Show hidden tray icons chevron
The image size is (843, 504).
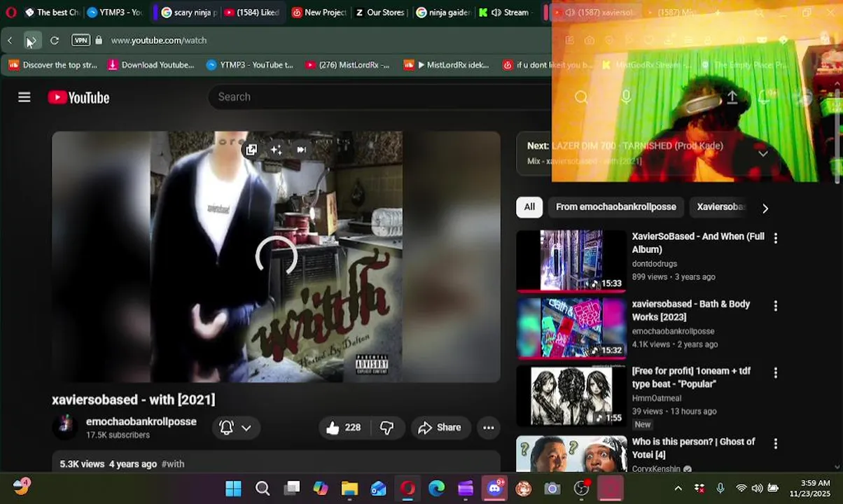coord(678,489)
